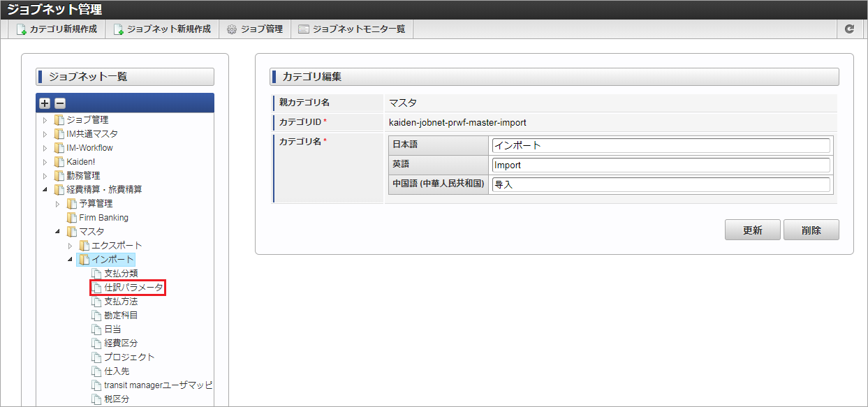This screenshot has height=407, width=868.
Task: Click the Kaiden! folder icon
Action: pyautogui.click(x=59, y=162)
